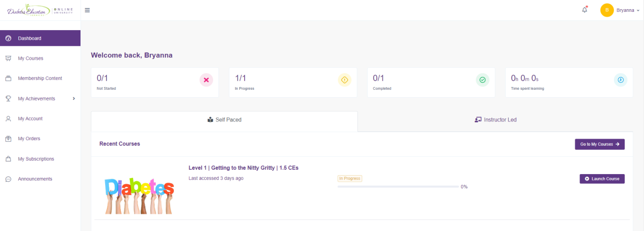This screenshot has width=644, height=231.
Task: Click the Membership Content icon
Action: point(8,78)
